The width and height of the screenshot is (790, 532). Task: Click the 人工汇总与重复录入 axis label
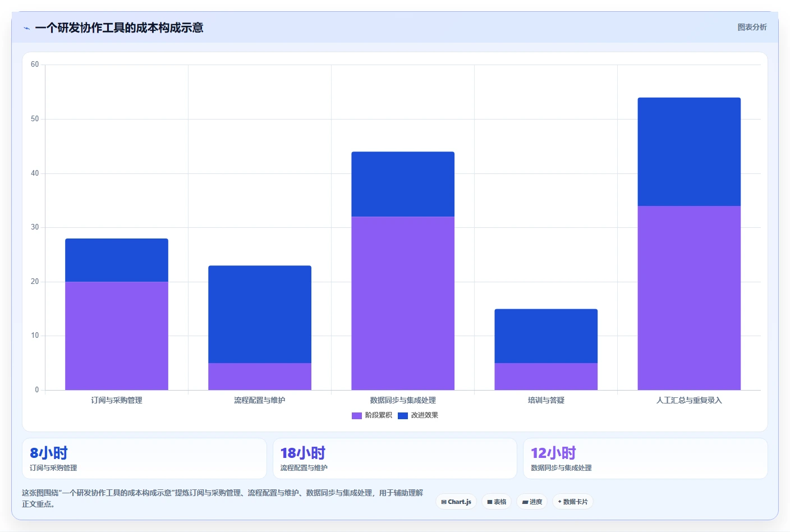click(x=689, y=400)
